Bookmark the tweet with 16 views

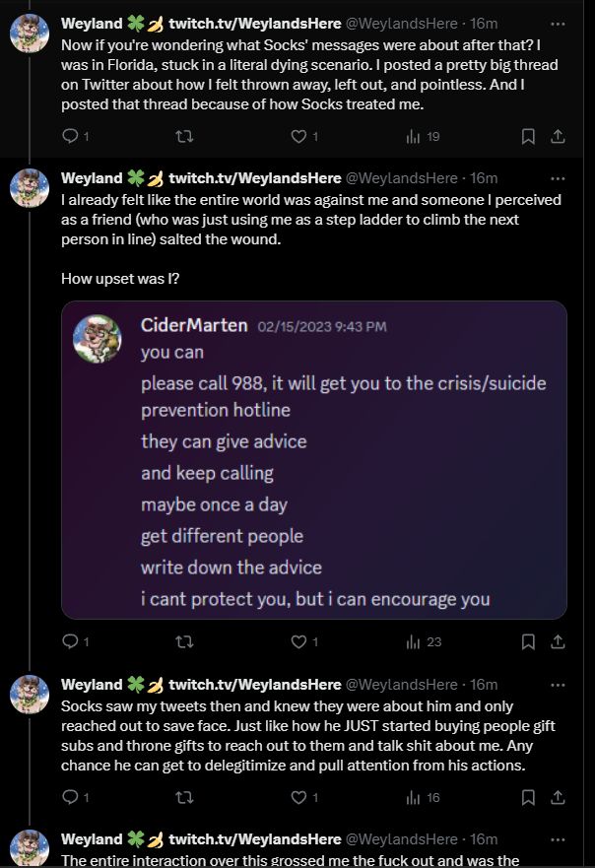527,796
